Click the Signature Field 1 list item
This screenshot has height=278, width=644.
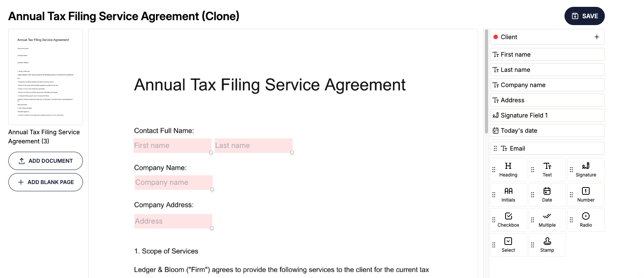[x=547, y=115]
